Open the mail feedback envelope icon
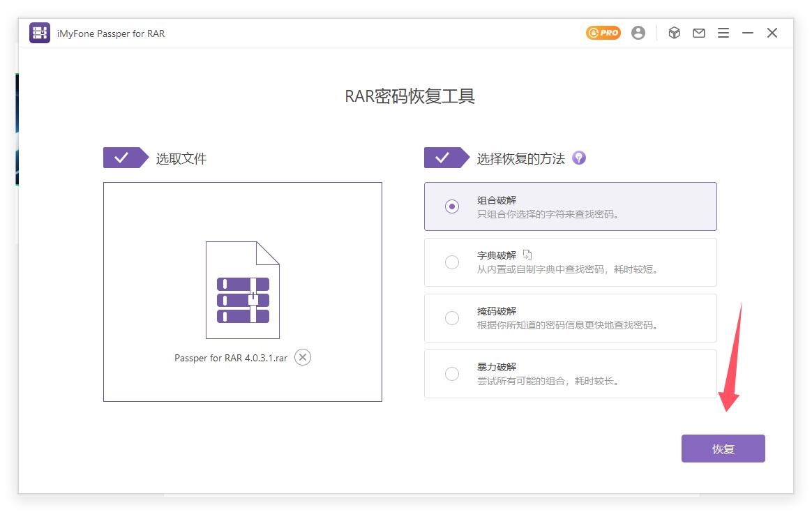Viewport: 812px width, 512px height. pos(698,33)
